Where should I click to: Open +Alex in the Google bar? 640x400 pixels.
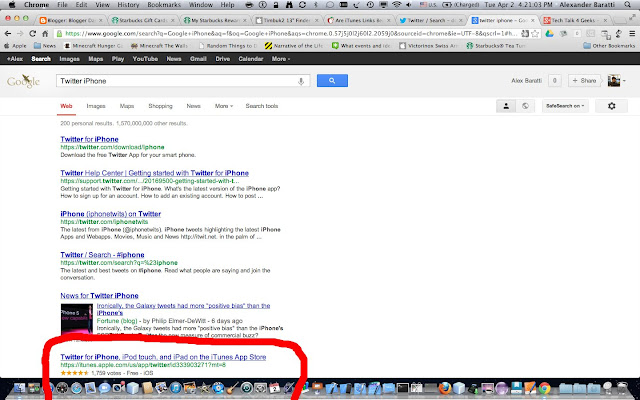pos(15,59)
